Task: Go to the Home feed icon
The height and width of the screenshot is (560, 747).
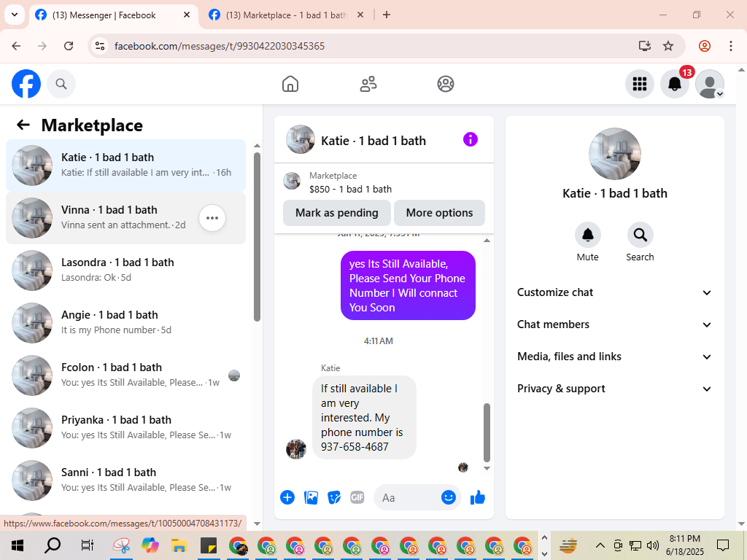Action: point(290,84)
